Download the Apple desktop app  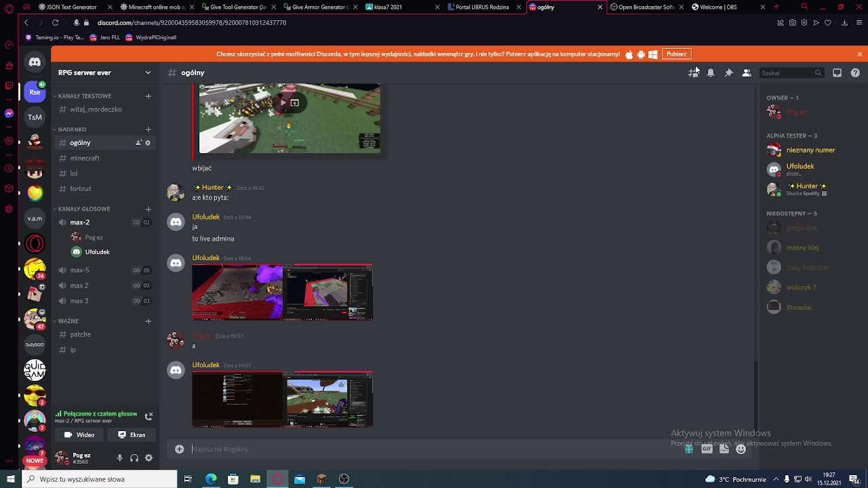click(629, 54)
